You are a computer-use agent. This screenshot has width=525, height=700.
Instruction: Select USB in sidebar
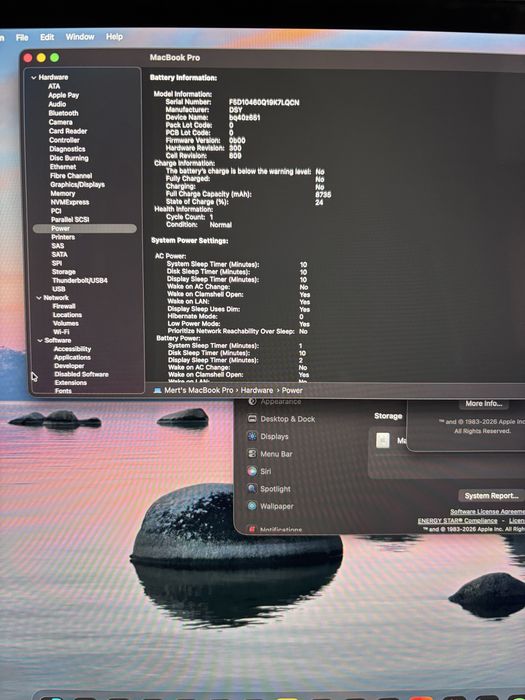click(58, 289)
